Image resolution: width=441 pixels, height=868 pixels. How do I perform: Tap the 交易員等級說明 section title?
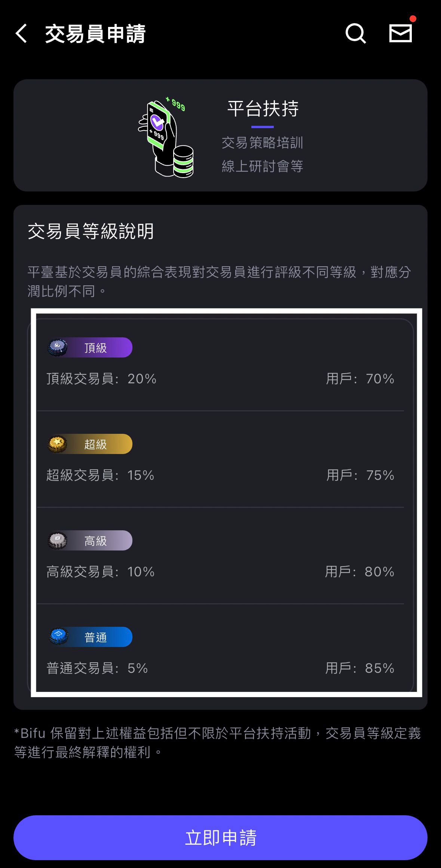(91, 231)
